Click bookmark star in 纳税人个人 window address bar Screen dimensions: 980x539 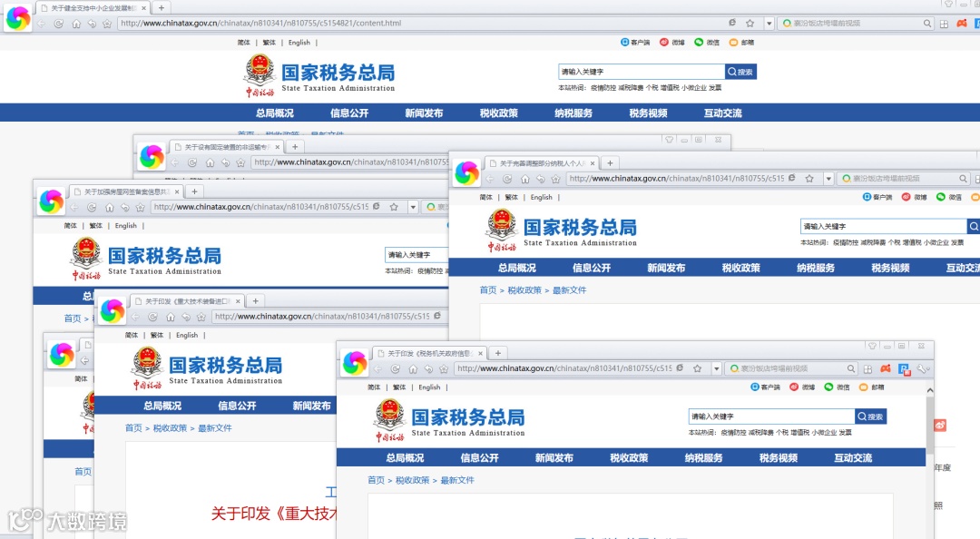point(809,178)
